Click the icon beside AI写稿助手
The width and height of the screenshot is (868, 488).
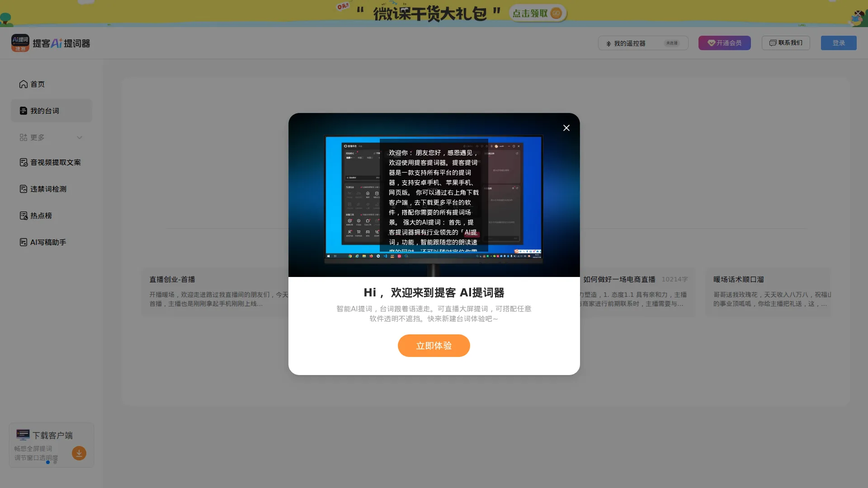pos(24,242)
